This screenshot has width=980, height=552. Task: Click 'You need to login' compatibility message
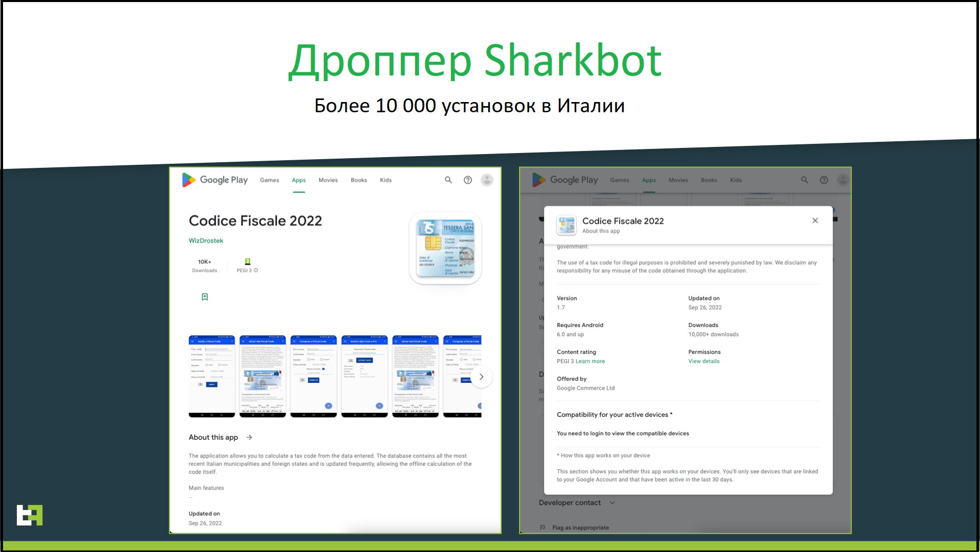[x=623, y=434]
